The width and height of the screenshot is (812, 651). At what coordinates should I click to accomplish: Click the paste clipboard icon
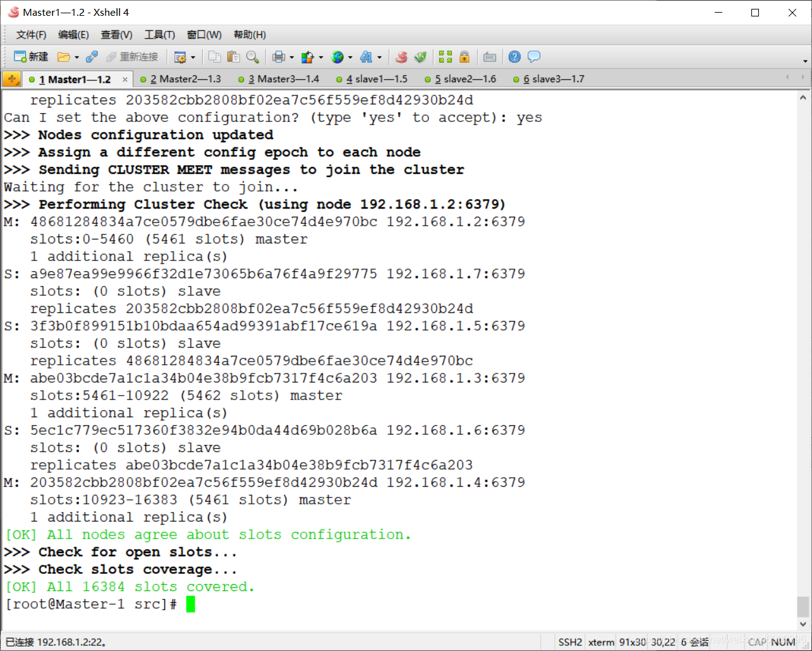[x=234, y=57]
